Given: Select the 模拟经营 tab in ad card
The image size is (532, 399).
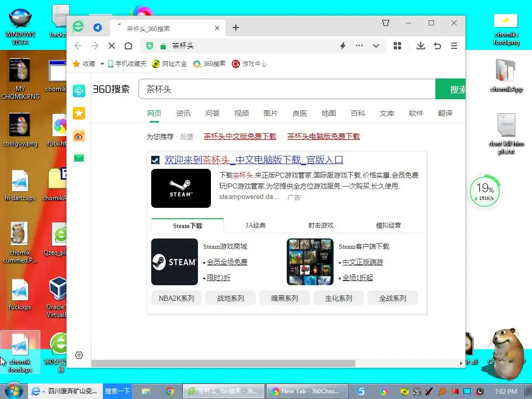Looking at the screenshot, I should coord(389,225).
